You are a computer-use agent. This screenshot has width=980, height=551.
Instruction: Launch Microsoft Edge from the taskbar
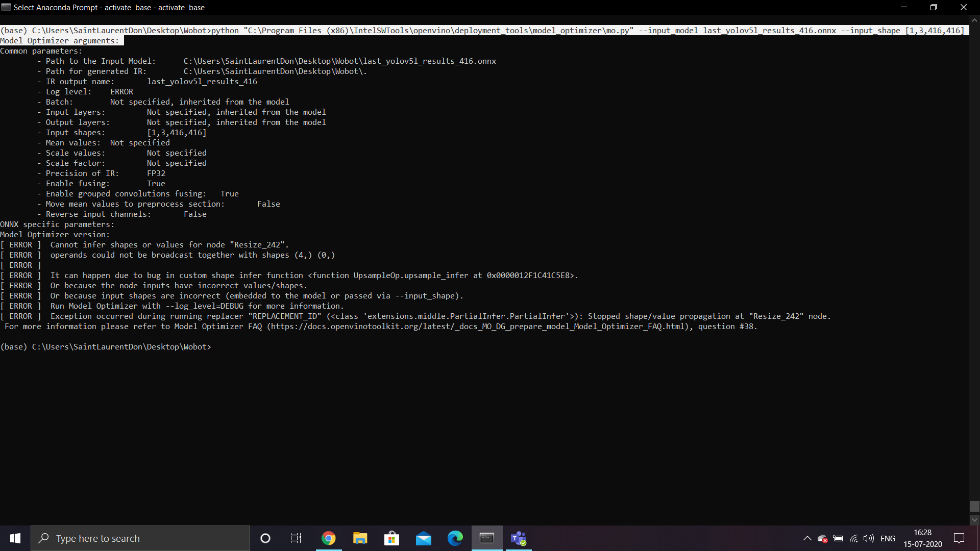455,538
